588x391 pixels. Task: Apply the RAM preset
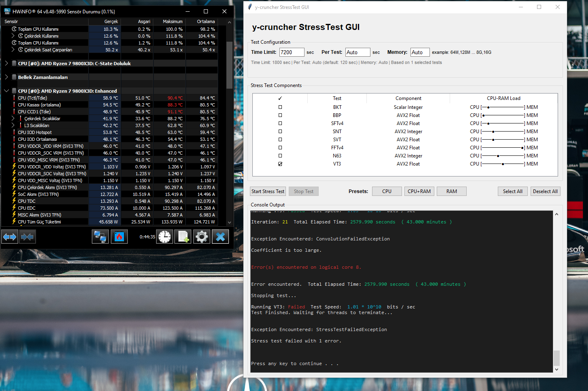(452, 191)
